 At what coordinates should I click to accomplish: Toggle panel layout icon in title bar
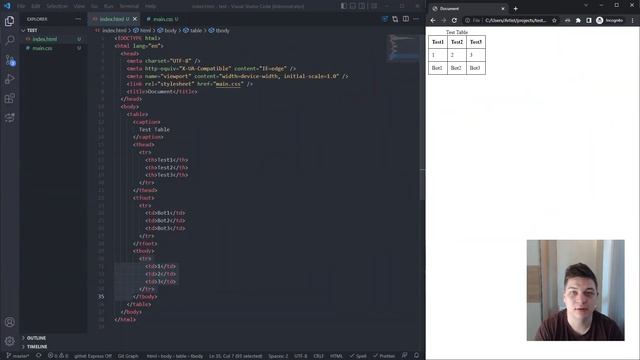click(x=353, y=6)
